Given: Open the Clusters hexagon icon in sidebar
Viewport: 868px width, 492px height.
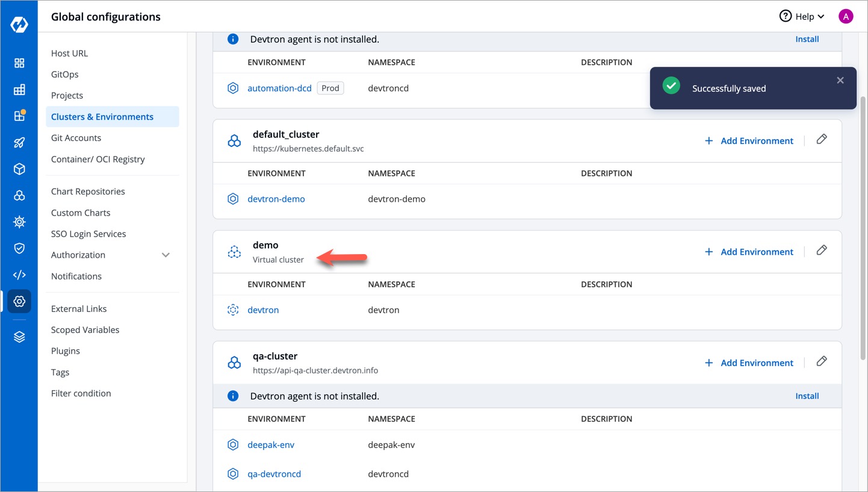Looking at the screenshot, I should pos(19,196).
